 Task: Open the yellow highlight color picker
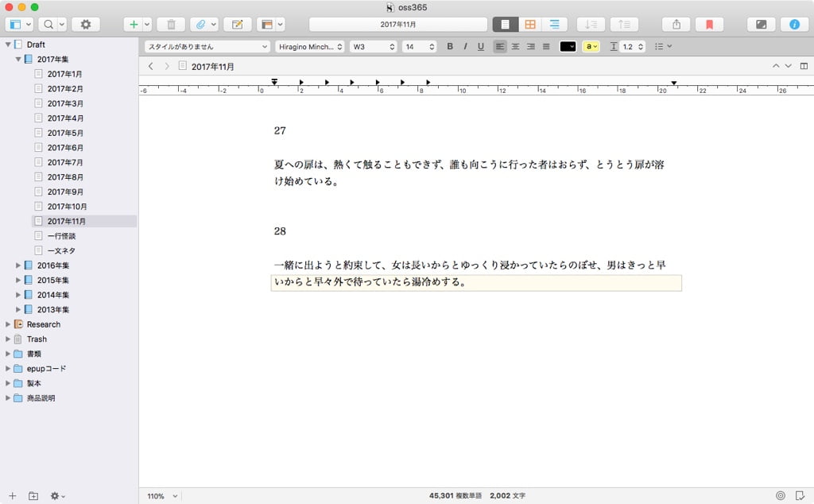(591, 47)
